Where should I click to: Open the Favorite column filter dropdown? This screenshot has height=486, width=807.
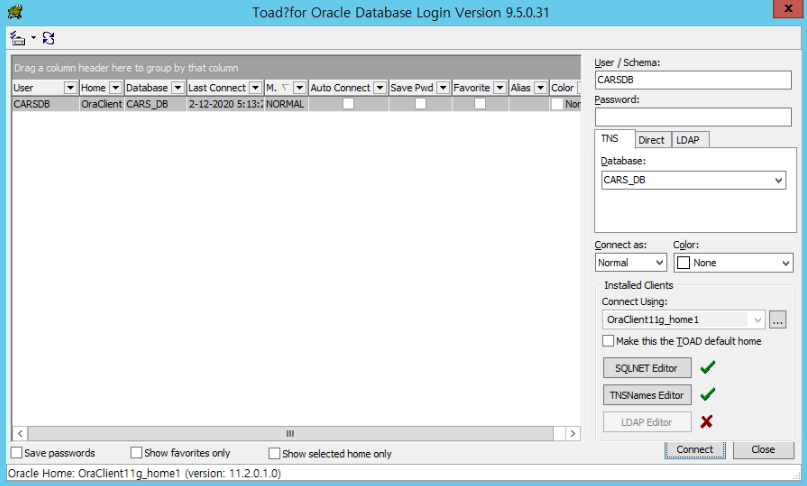(500, 88)
